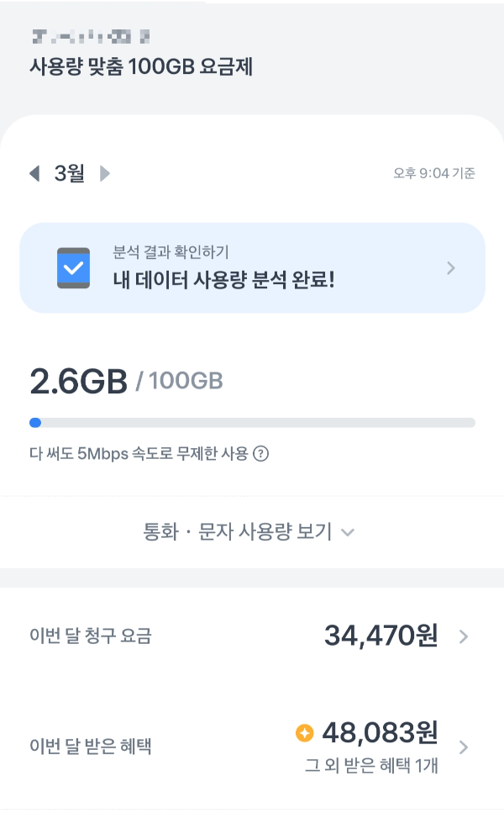This screenshot has height=818, width=504.
Task: Tap the data usage progress bar
Action: tap(252, 420)
